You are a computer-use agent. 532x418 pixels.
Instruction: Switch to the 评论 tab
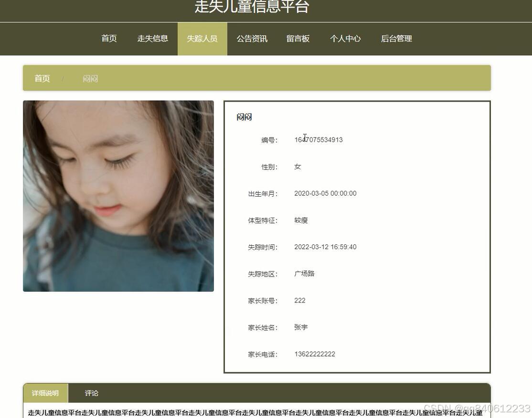(x=91, y=393)
